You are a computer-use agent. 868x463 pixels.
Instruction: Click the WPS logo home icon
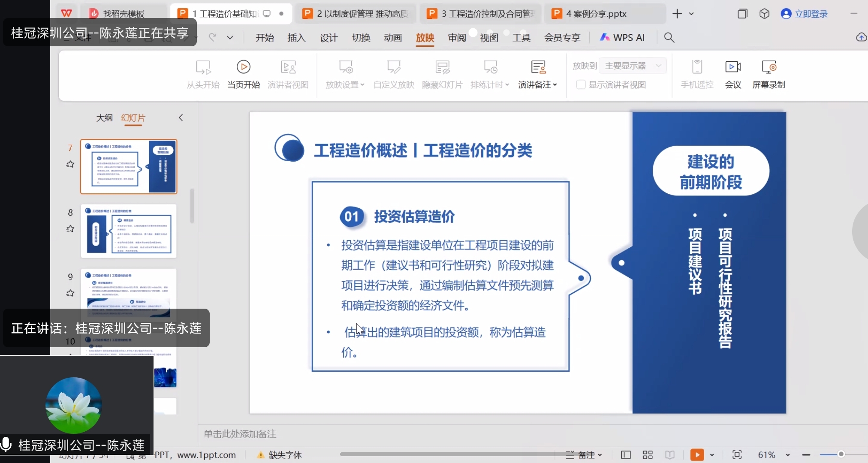(x=66, y=14)
